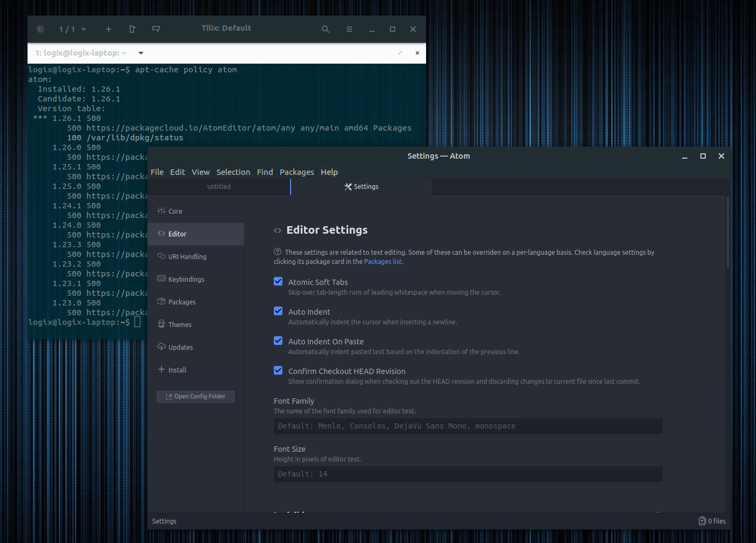Screen dimensions: 756x543
Task: Open the Tilix hamburger menu
Action: click(x=349, y=29)
